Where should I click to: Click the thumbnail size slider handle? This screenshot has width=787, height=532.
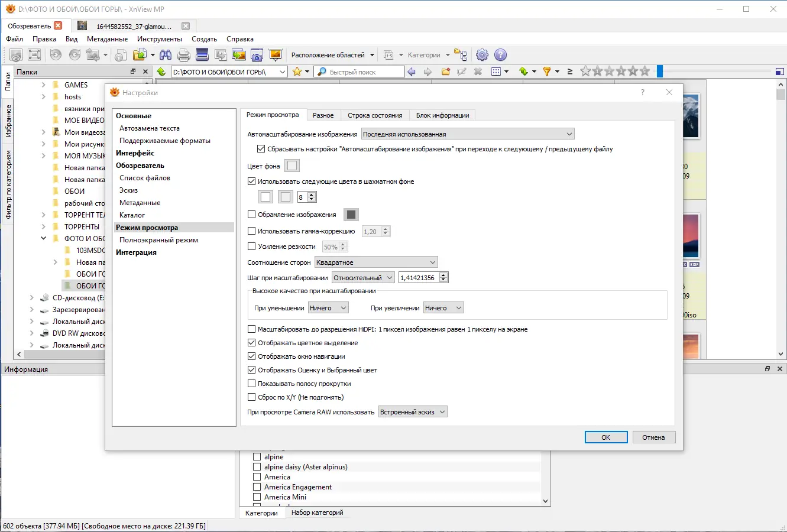click(x=660, y=72)
